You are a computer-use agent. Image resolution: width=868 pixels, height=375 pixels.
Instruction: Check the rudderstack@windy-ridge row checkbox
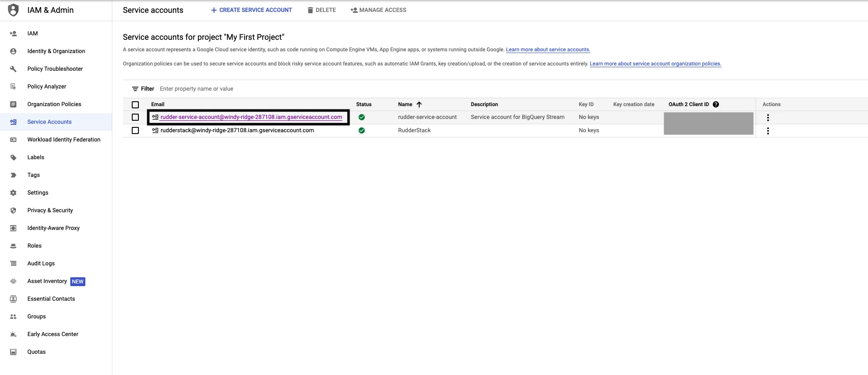tap(135, 130)
